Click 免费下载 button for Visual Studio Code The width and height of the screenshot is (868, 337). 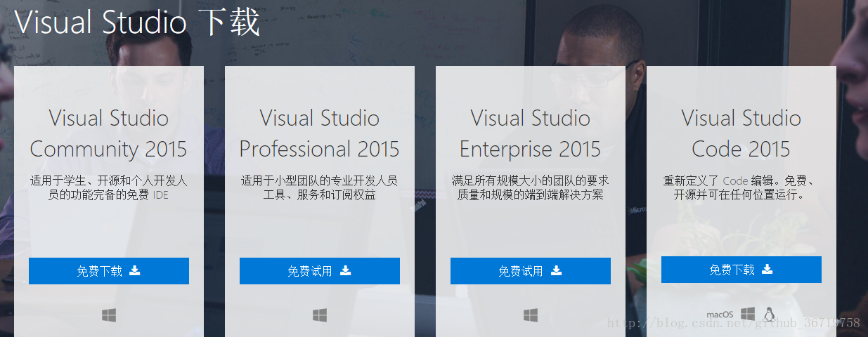click(x=741, y=270)
